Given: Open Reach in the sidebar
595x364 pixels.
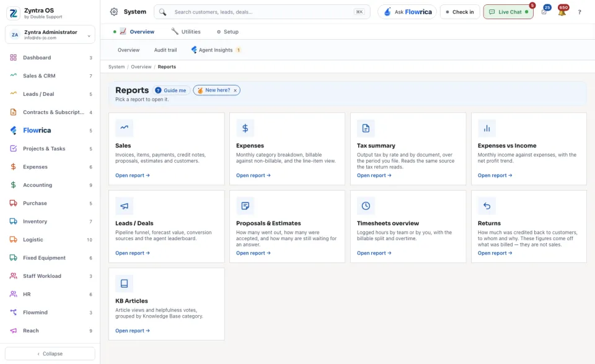Looking at the screenshot, I should pos(50,331).
